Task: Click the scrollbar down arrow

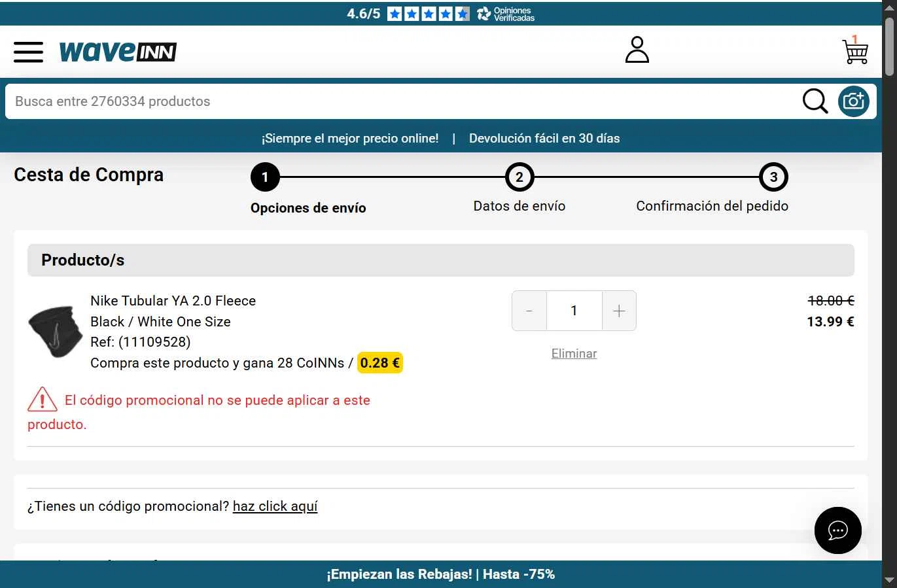Action: tap(889, 579)
